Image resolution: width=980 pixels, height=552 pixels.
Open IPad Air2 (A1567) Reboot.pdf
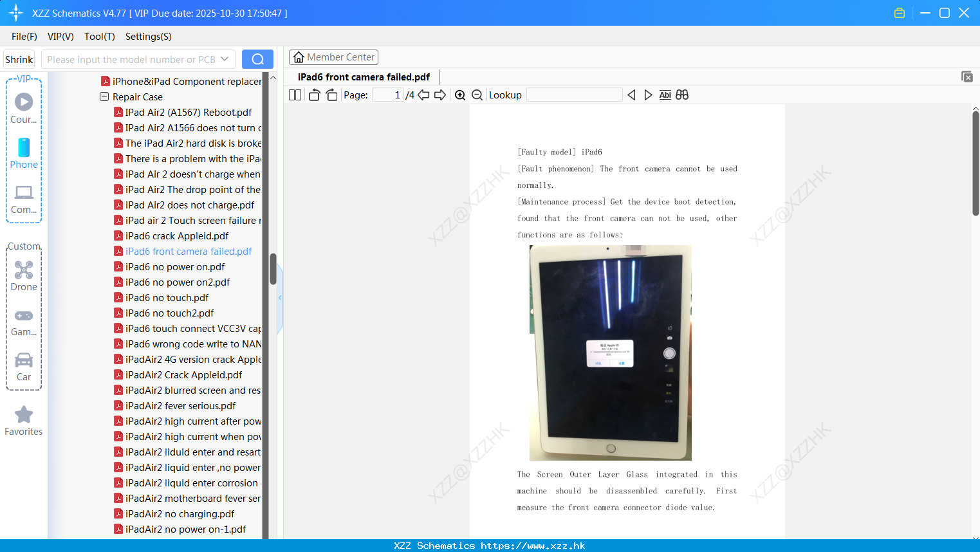coord(188,112)
